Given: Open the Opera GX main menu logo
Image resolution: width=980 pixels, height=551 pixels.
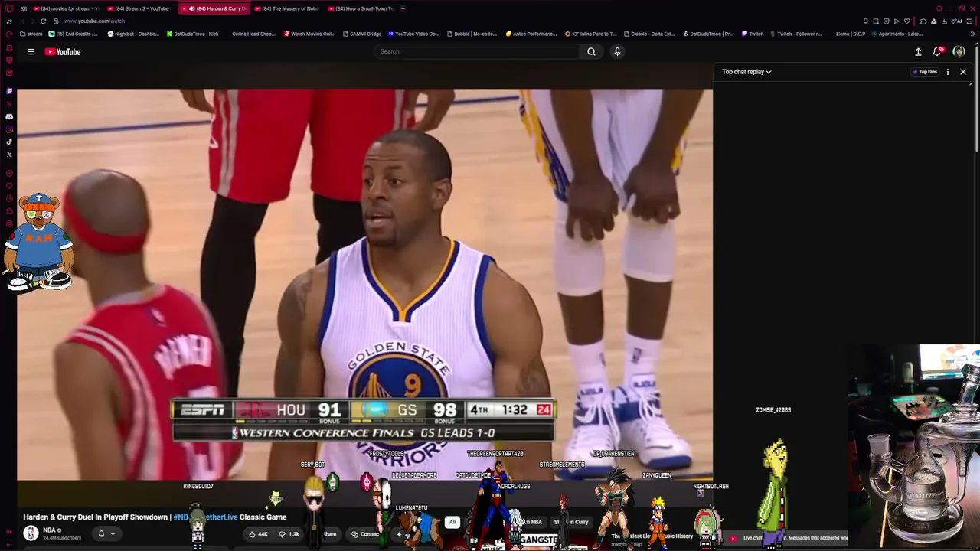Looking at the screenshot, I should [9, 8].
